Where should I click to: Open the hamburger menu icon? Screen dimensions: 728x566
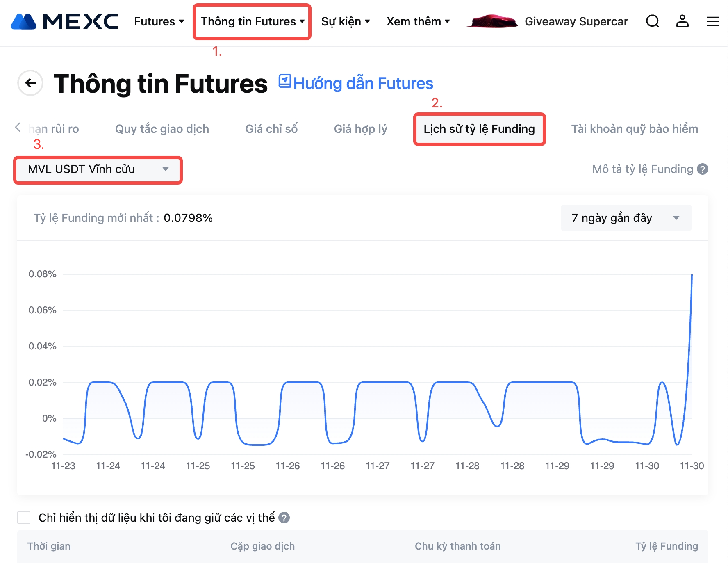(x=712, y=21)
